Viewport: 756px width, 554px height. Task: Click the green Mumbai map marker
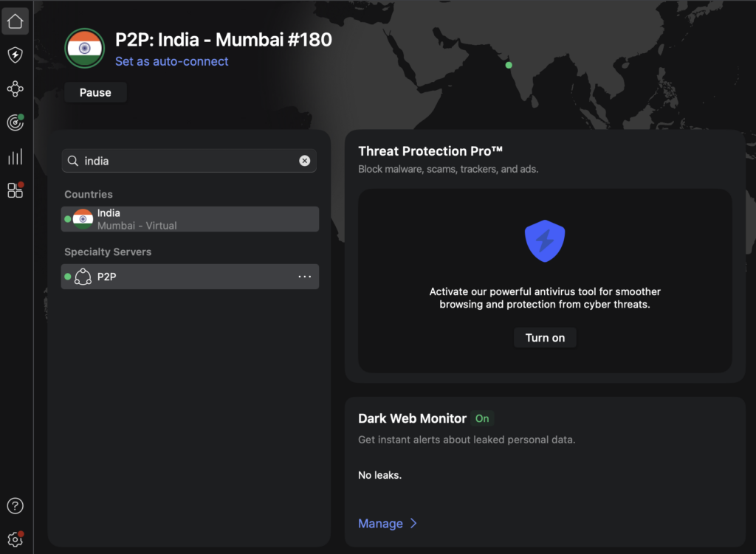pyautogui.click(x=509, y=65)
